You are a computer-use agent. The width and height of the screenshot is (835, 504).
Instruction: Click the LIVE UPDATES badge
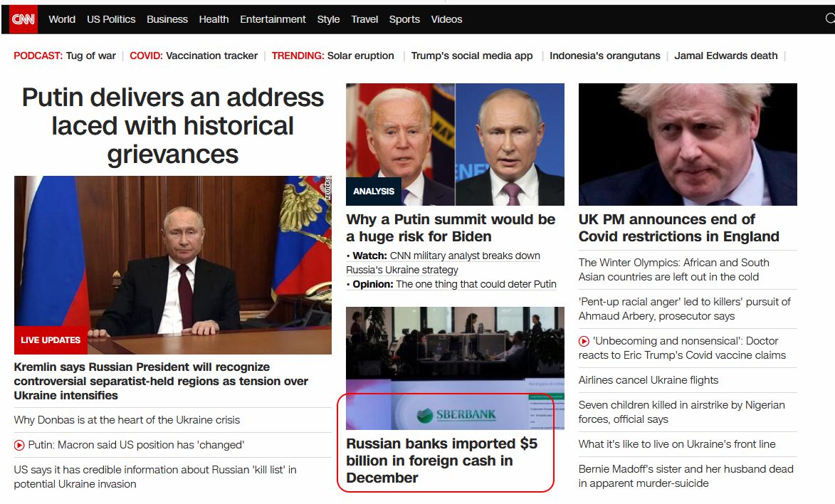51,340
